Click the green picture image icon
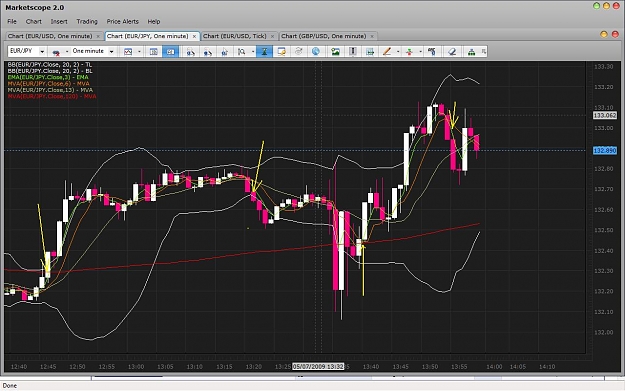 coord(335,51)
